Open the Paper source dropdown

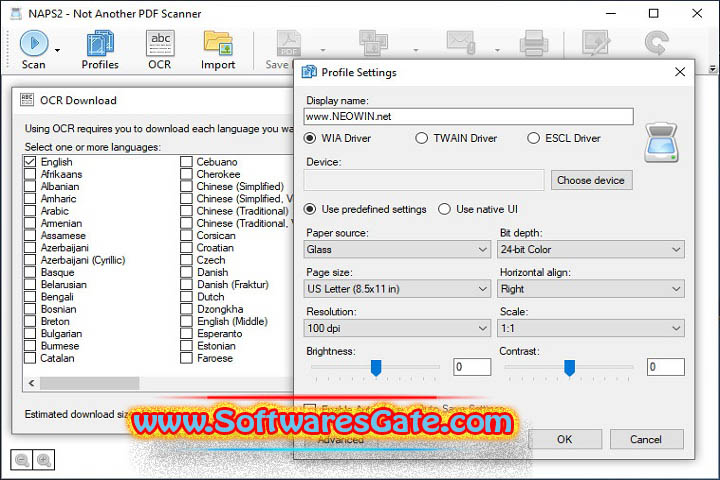pos(397,249)
